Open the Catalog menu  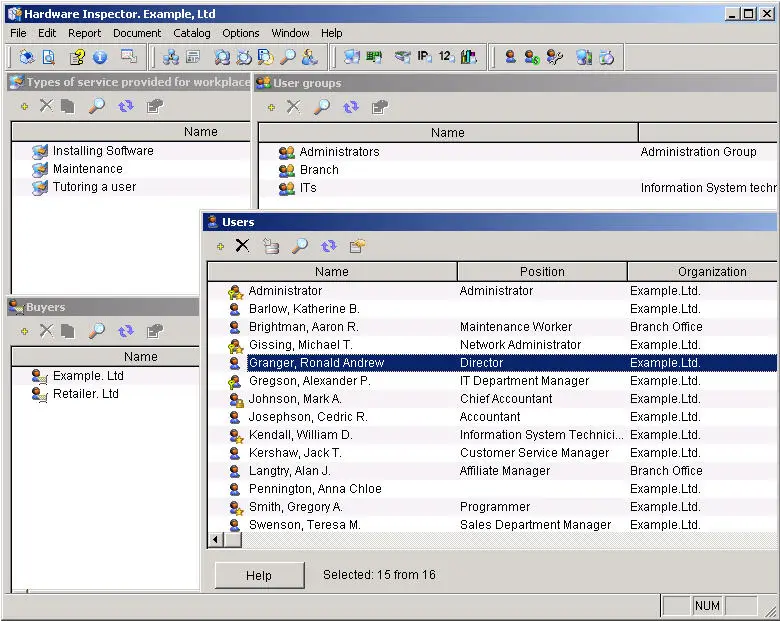click(x=192, y=33)
